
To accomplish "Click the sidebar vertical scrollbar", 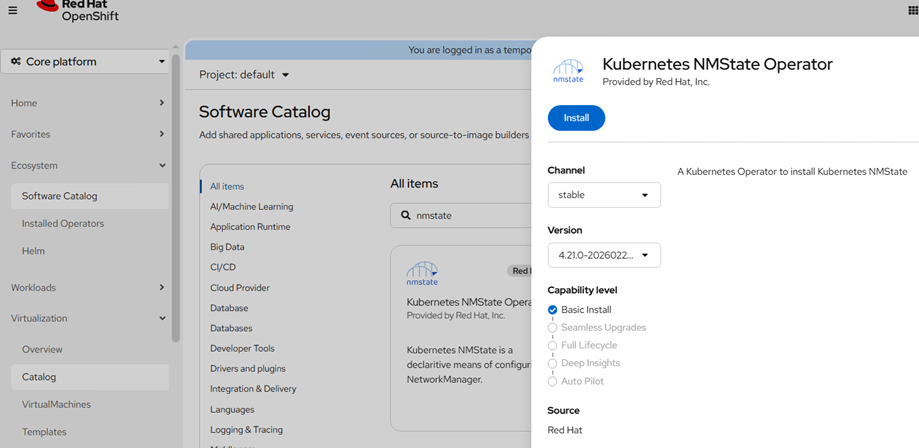I will (176, 200).
